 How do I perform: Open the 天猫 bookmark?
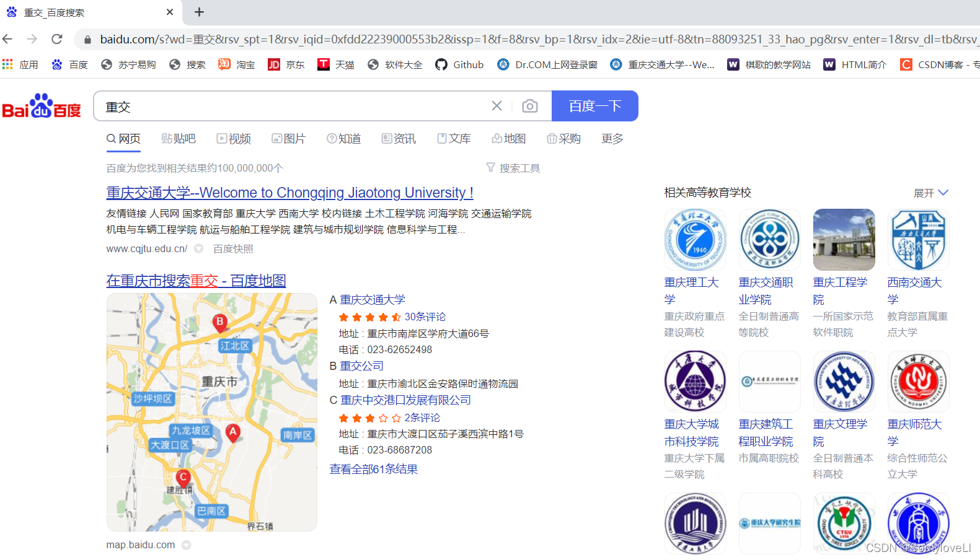tap(336, 64)
